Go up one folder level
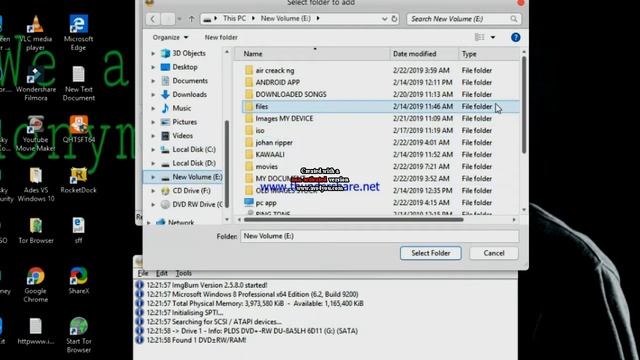This screenshot has height=360, width=640. (191, 19)
